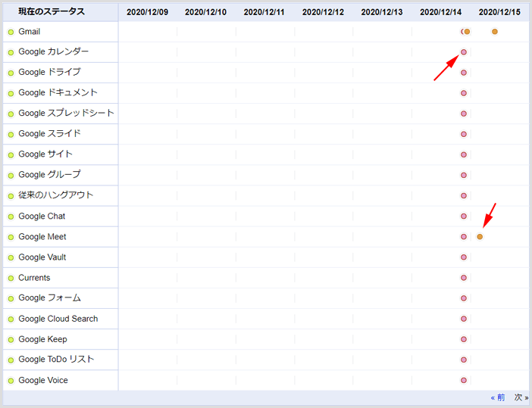Click the 2020/12/09 date column header

(x=147, y=12)
